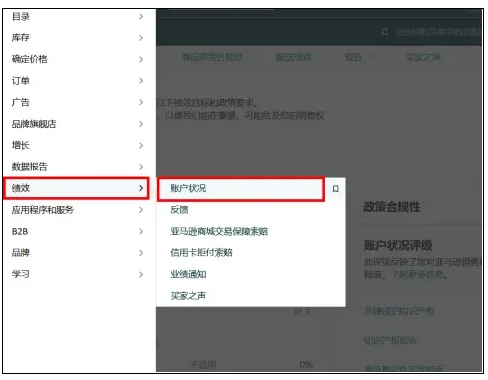488x380 pixels.
Task: Expand the chevron next to 订单
Action: click(x=141, y=81)
